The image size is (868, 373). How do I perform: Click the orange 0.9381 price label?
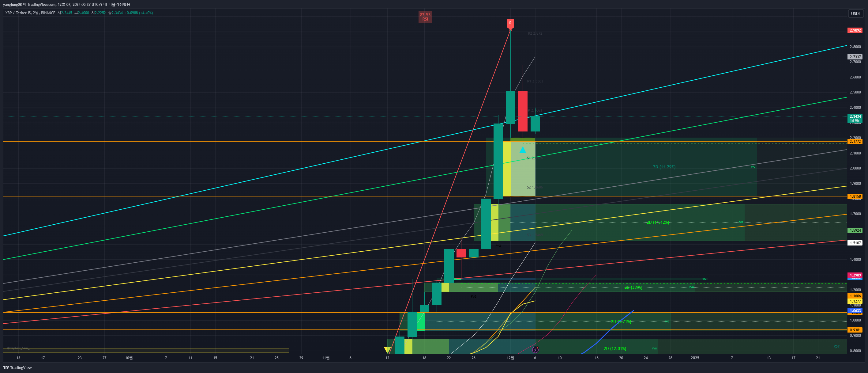(855, 330)
